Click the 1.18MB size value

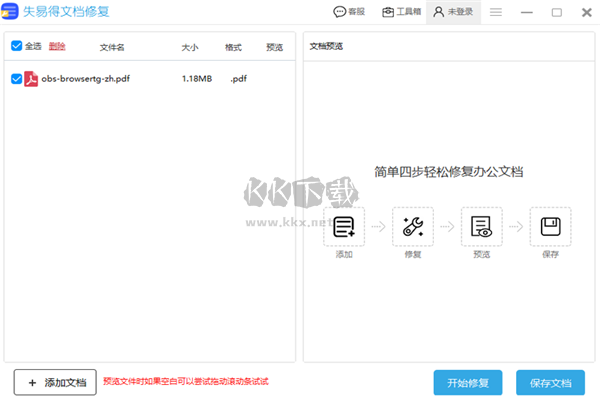pos(197,79)
